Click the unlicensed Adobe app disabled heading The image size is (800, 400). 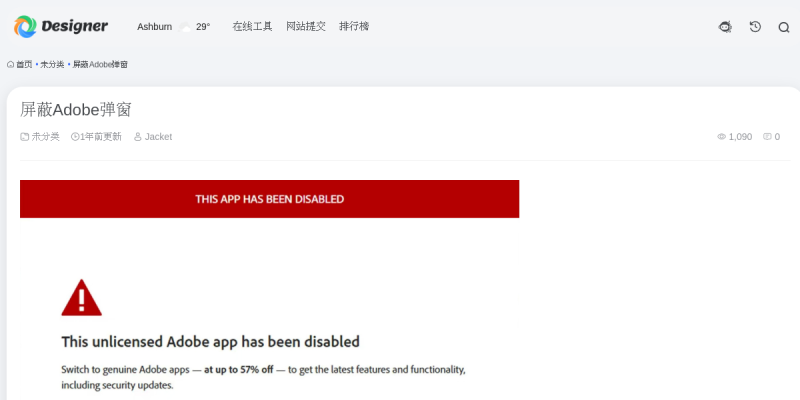pyautogui.click(x=210, y=341)
